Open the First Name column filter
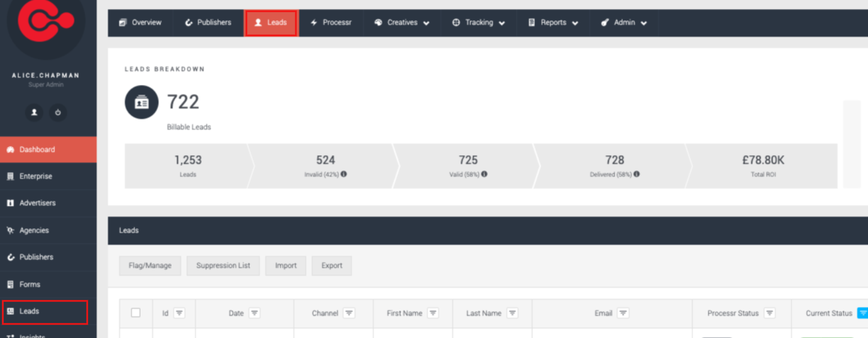This screenshot has width=868, height=338. click(433, 313)
